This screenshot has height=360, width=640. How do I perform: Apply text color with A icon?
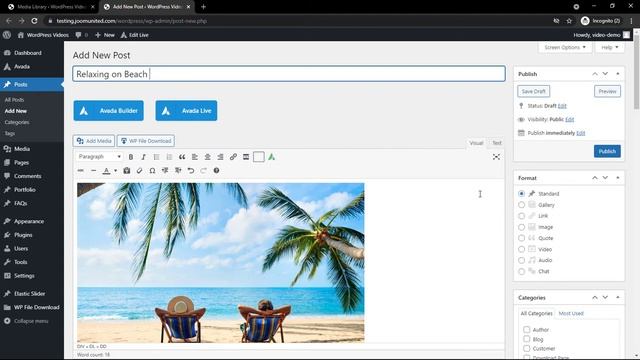click(x=106, y=171)
